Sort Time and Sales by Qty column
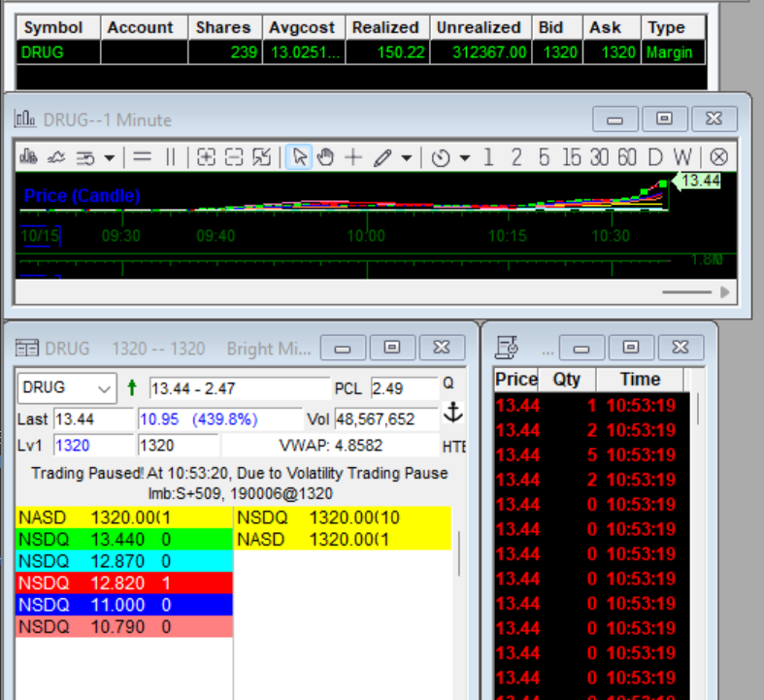The width and height of the screenshot is (764, 700). point(567,379)
